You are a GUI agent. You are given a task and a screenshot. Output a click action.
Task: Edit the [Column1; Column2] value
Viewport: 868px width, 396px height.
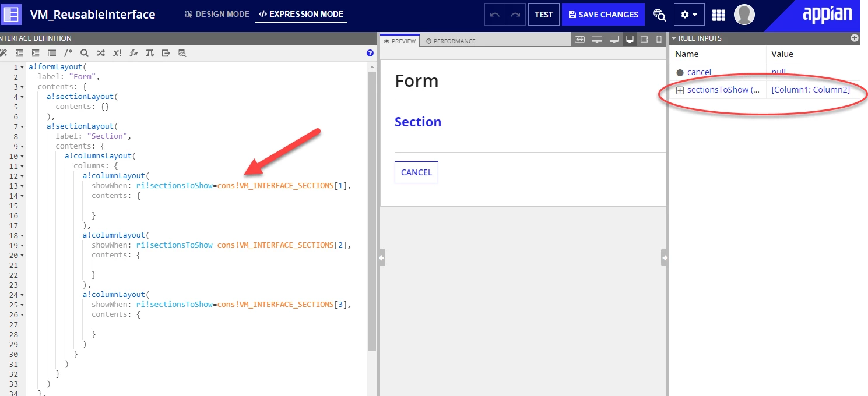(x=810, y=90)
